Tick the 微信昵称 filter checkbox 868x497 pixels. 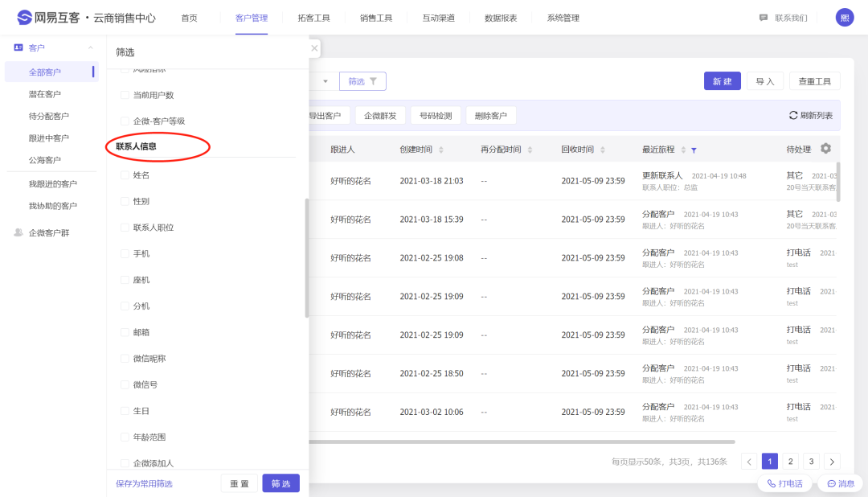tap(125, 359)
